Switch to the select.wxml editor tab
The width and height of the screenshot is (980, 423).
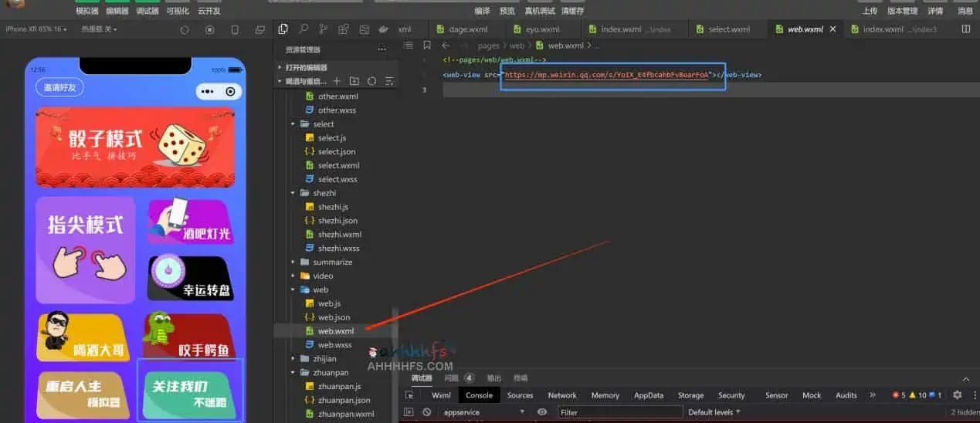728,29
